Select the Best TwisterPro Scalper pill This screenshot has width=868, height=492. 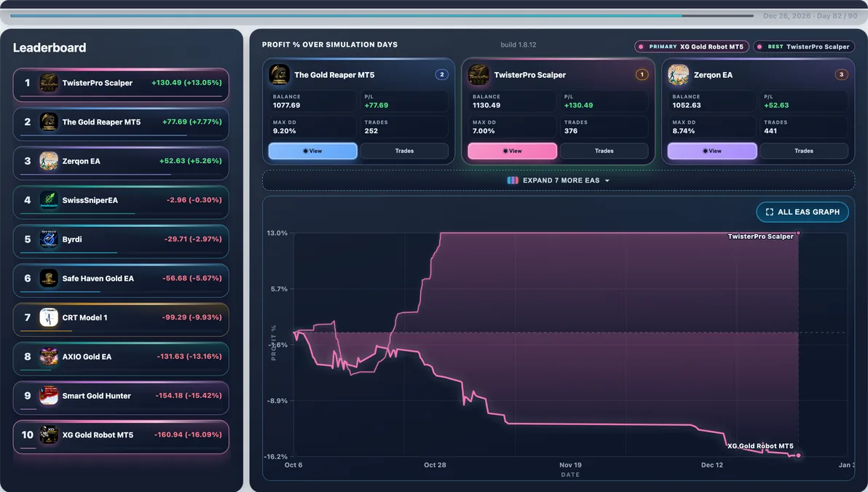(x=803, y=47)
